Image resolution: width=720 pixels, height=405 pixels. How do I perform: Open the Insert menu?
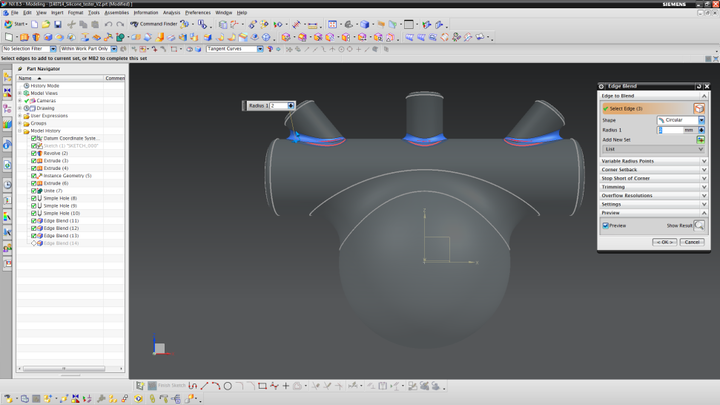[x=57, y=13]
